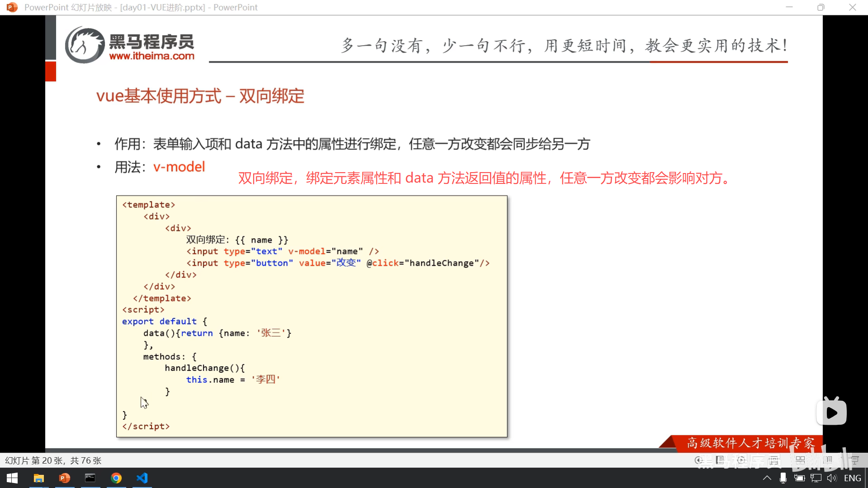Open Visual Studio Code from taskbar
The image size is (868, 488).
pos(142,478)
